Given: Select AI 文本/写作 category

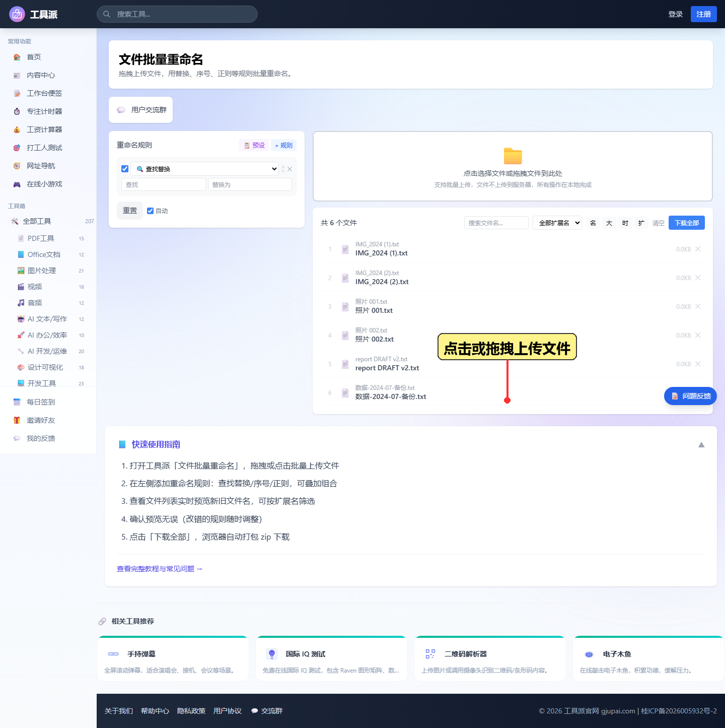Looking at the screenshot, I should point(50,319).
